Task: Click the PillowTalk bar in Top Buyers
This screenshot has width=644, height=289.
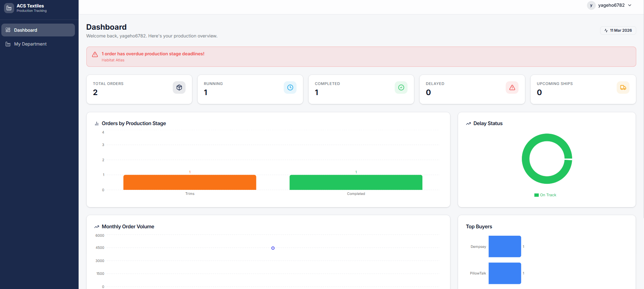Action: pyautogui.click(x=505, y=273)
